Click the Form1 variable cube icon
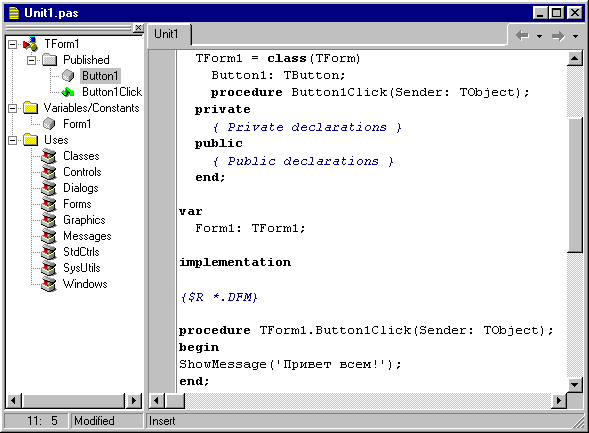Screen dimensions: 589x433 (x=49, y=124)
